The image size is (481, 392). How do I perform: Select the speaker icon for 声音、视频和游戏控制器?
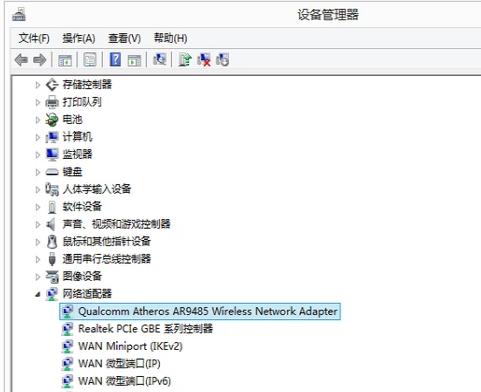coord(51,224)
